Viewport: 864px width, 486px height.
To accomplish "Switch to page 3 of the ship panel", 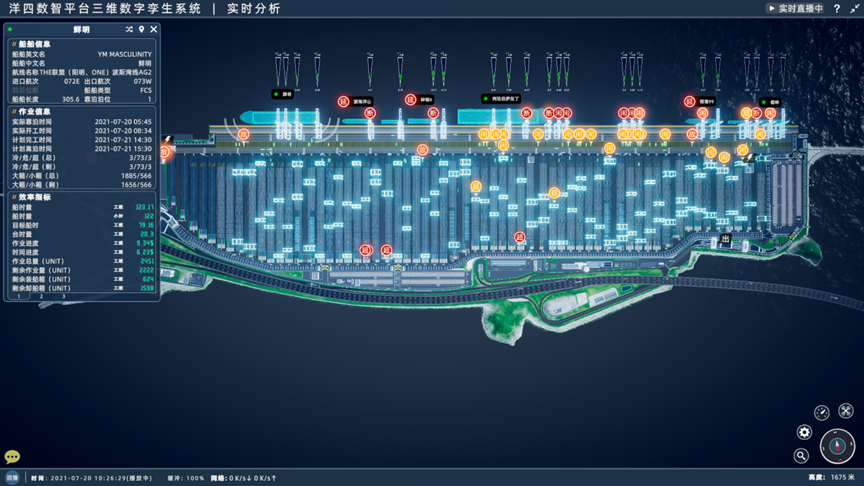I will (63, 296).
